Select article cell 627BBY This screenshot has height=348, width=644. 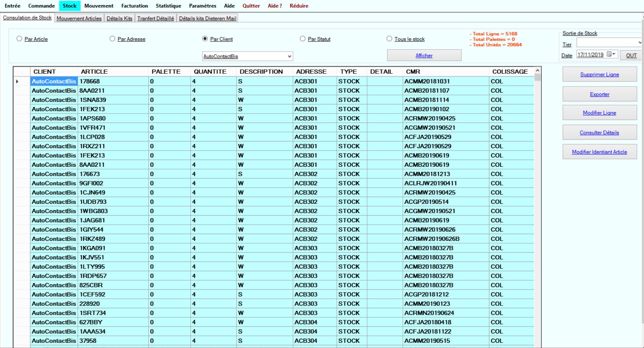point(113,322)
